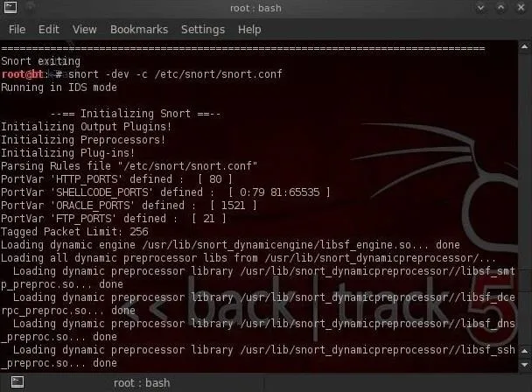Expand the Bookmarks menu
The width and height of the screenshot is (532, 392).
[139, 30]
